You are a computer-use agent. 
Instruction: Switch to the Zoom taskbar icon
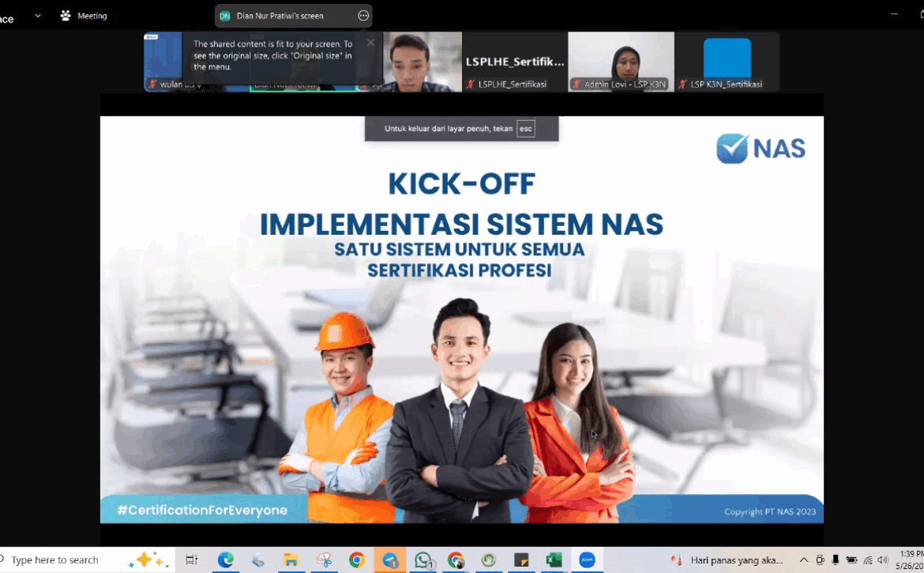[x=587, y=560]
